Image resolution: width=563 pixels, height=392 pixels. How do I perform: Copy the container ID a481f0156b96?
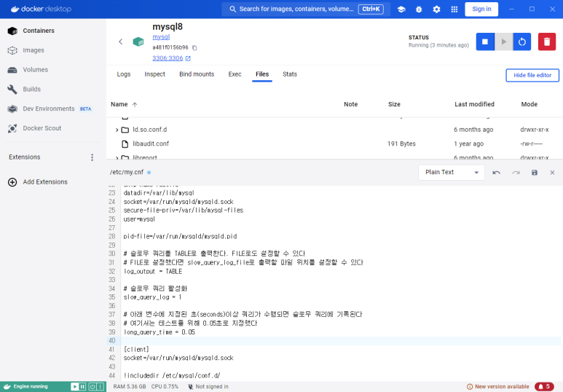pyautogui.click(x=194, y=48)
